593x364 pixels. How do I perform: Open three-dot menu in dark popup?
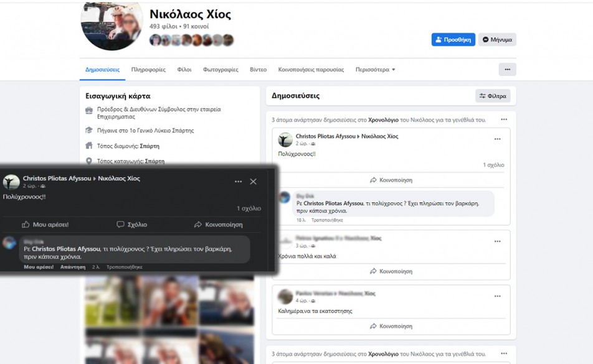pos(238,182)
